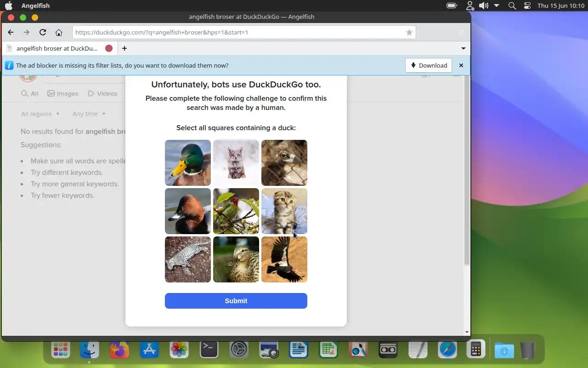The width and height of the screenshot is (588, 368).
Task: Open the user account menu icon
Action: click(469, 6)
